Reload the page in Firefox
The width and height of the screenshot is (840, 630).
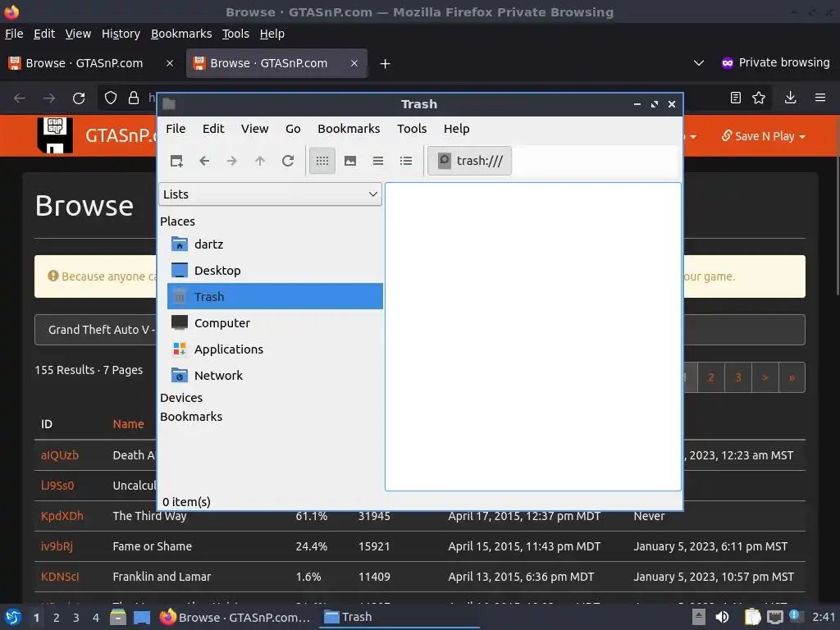tap(79, 98)
